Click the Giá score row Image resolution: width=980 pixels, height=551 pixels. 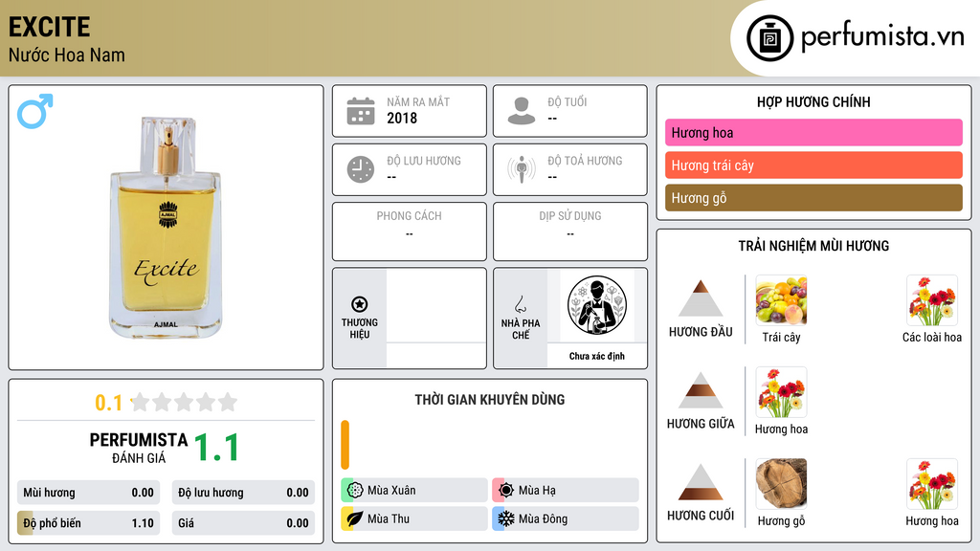tap(243, 523)
